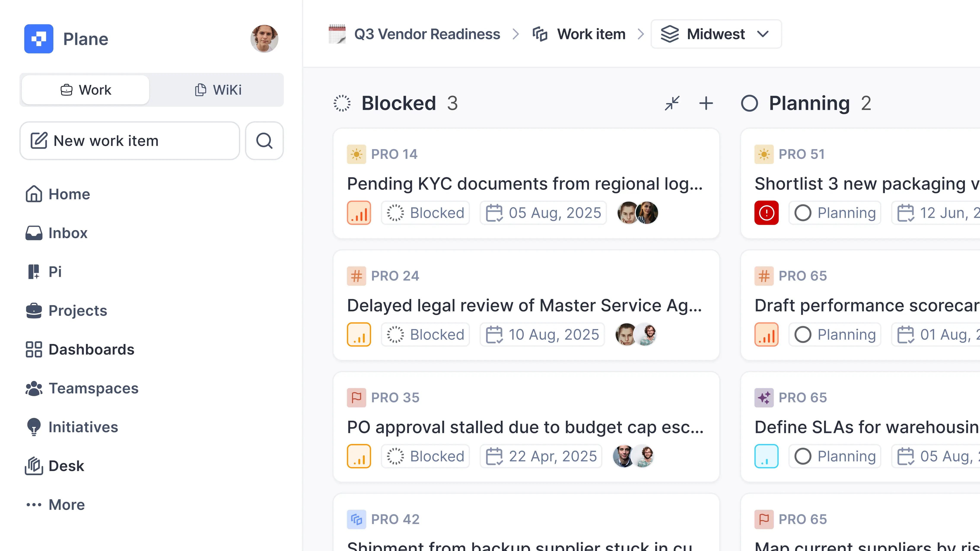Open Q3 Vendor Readiness breadcrumb link
The image size is (980, 551).
[x=426, y=34]
